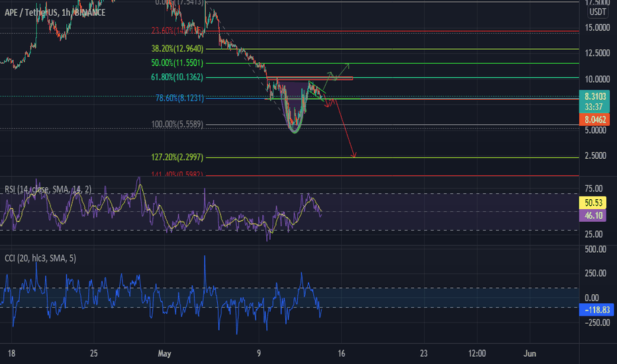Screen dimensions: 617x364
Task: Click the purple RSI value tag 46.10
Action: [593, 215]
